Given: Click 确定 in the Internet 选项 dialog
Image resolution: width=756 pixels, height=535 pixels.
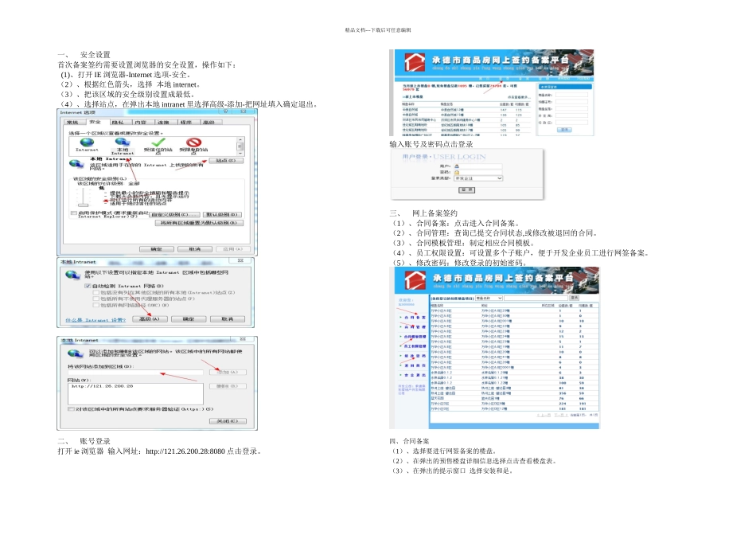Looking at the screenshot, I should 156,249.
